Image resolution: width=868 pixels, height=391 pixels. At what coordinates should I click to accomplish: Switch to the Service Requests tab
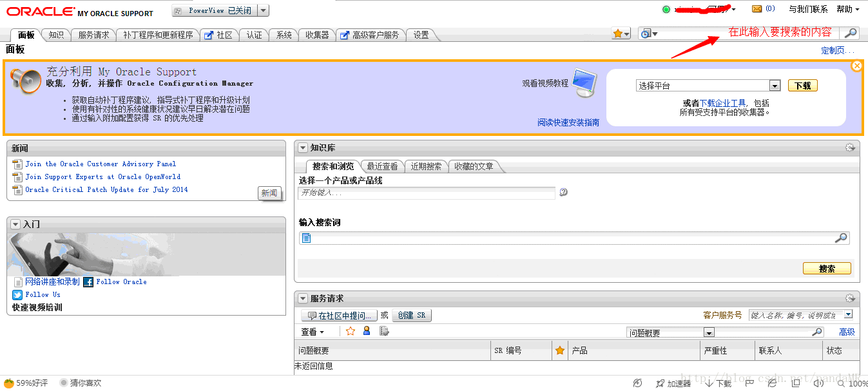(x=94, y=35)
